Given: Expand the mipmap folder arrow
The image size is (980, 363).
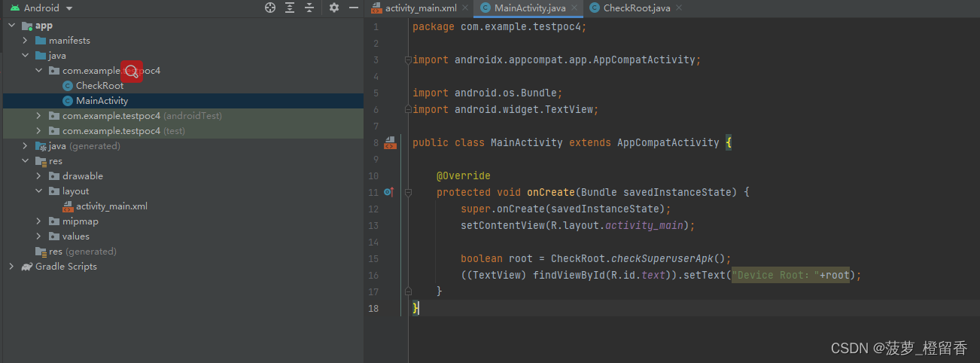Looking at the screenshot, I should click(x=39, y=221).
